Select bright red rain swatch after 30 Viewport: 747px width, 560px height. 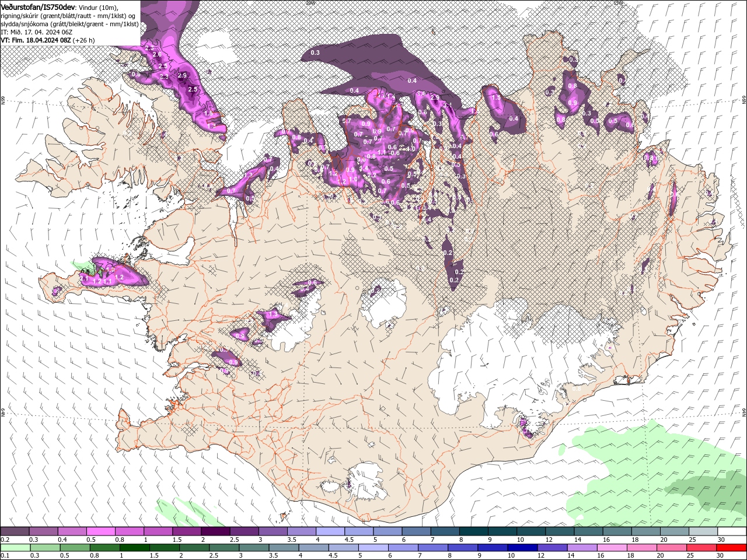(x=731, y=547)
